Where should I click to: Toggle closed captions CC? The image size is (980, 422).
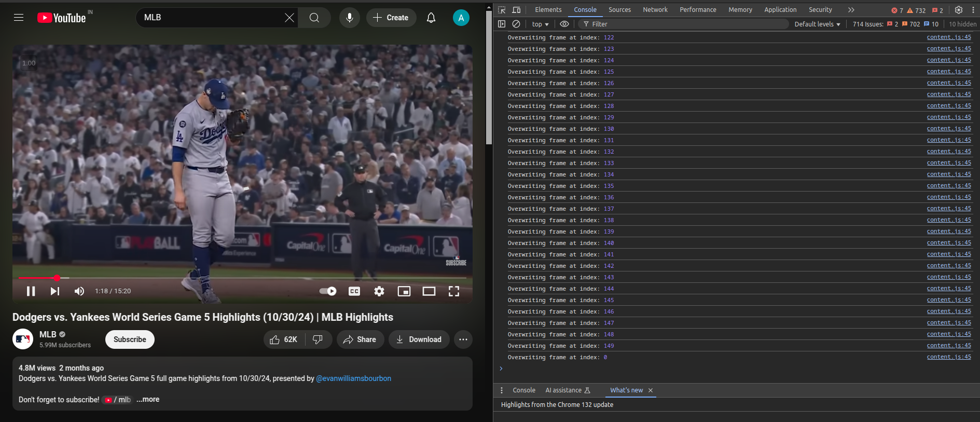(354, 291)
